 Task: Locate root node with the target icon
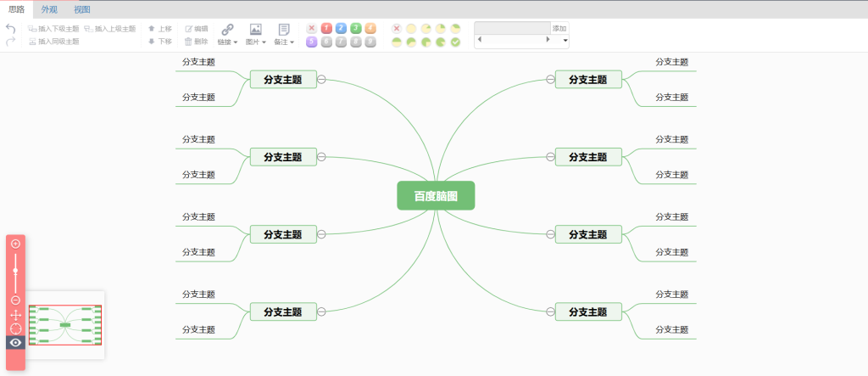pyautogui.click(x=15, y=328)
